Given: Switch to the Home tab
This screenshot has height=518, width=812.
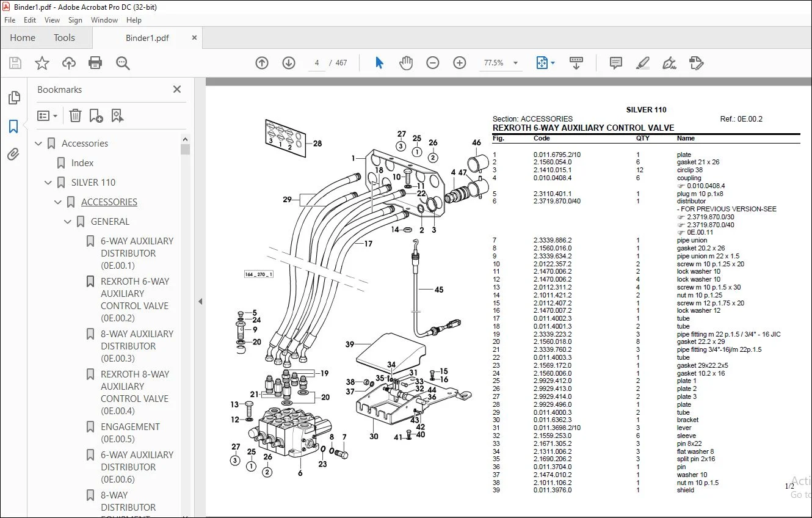Looking at the screenshot, I should tap(23, 37).
